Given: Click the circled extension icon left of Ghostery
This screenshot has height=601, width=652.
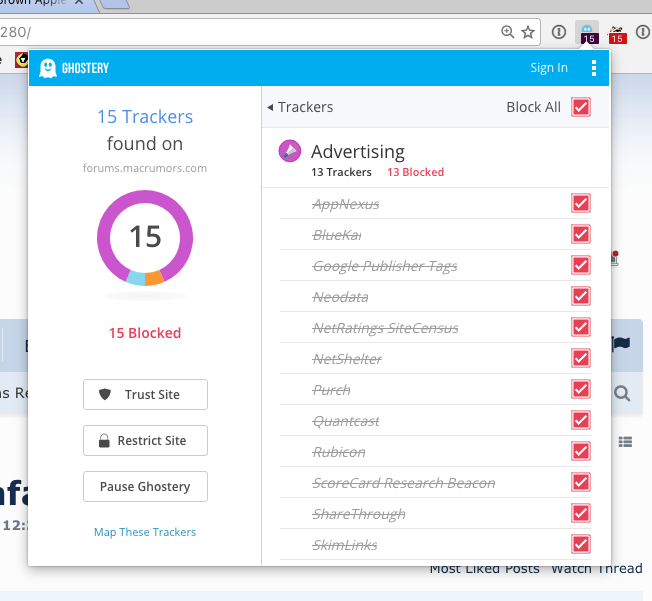Looking at the screenshot, I should 559,32.
